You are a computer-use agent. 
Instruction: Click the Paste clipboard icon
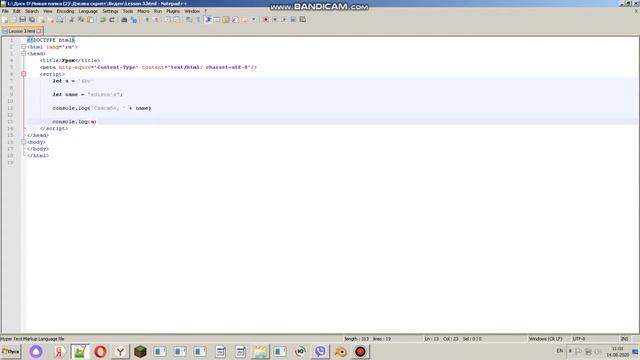click(90, 20)
